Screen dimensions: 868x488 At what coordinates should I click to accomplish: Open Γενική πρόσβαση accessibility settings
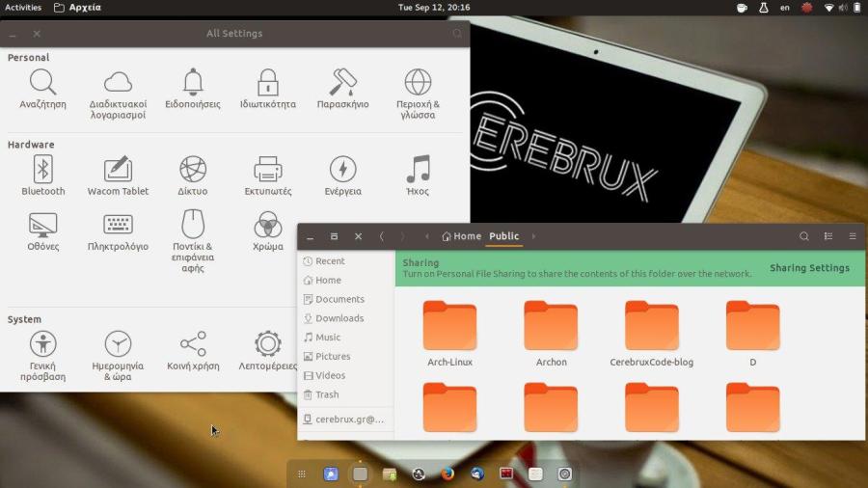click(x=42, y=356)
